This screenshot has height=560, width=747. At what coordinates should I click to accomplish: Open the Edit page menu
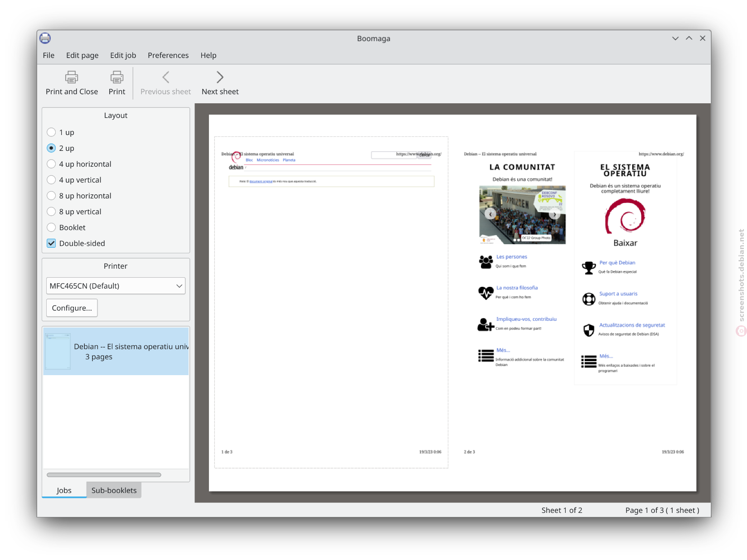tap(82, 55)
